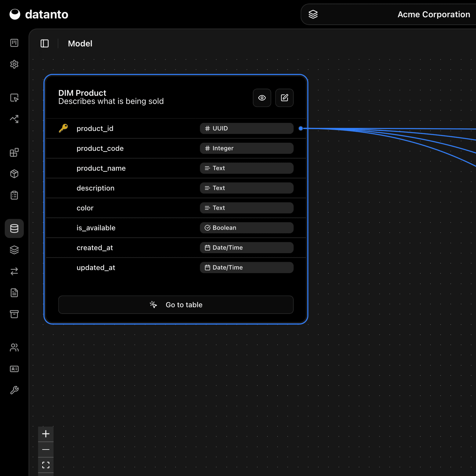The width and height of the screenshot is (476, 476).
Task: Select the wrench tool at the sidebar bottom
Action: [14, 390]
